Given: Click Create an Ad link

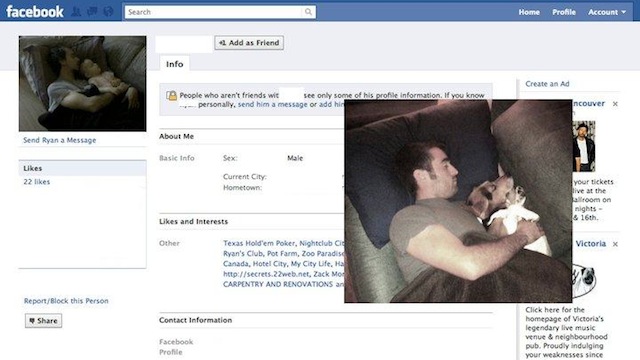Looking at the screenshot, I should coord(547,84).
